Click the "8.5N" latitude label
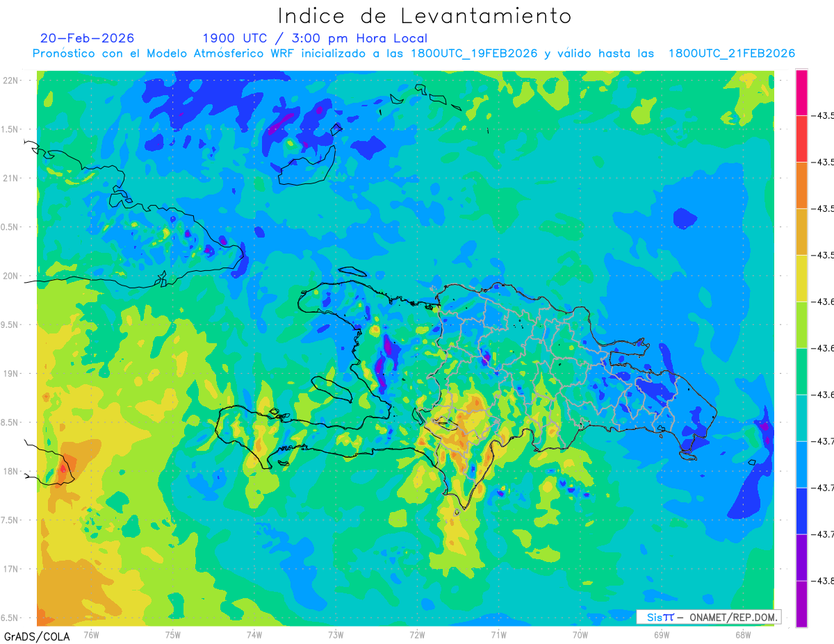This screenshot has width=834, height=644. click(x=10, y=422)
